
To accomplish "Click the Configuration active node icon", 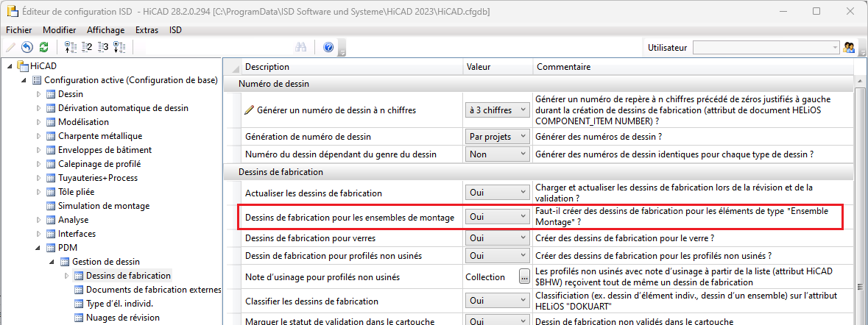I will click(38, 80).
